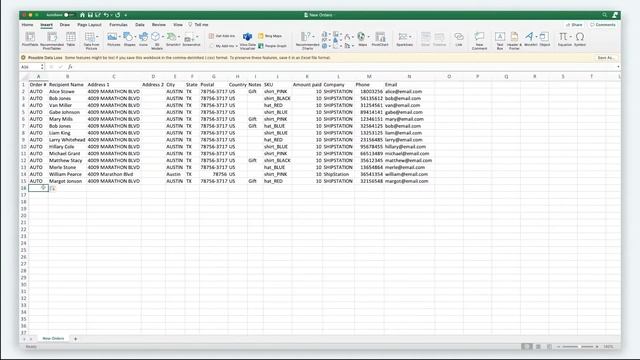The width and height of the screenshot is (640, 360).
Task: Add a new sheet with plus button
Action: tap(76, 339)
